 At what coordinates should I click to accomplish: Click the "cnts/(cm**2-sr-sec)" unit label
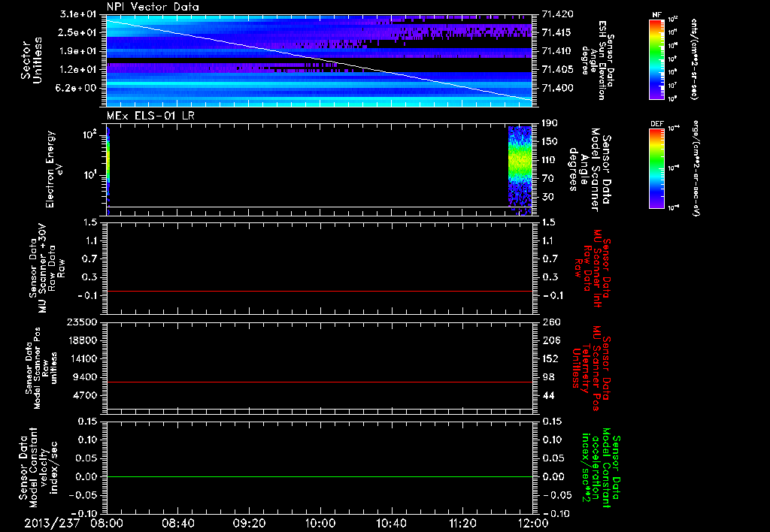coord(694,59)
